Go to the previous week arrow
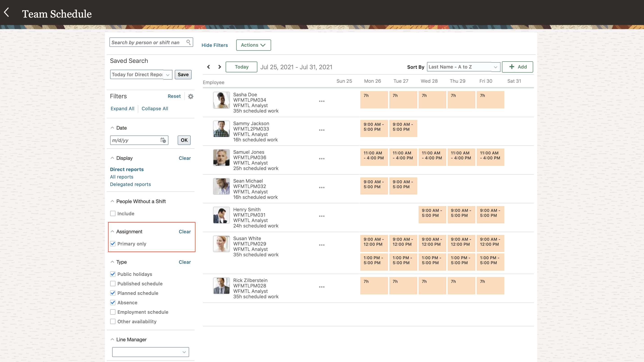644x362 pixels. click(x=209, y=67)
